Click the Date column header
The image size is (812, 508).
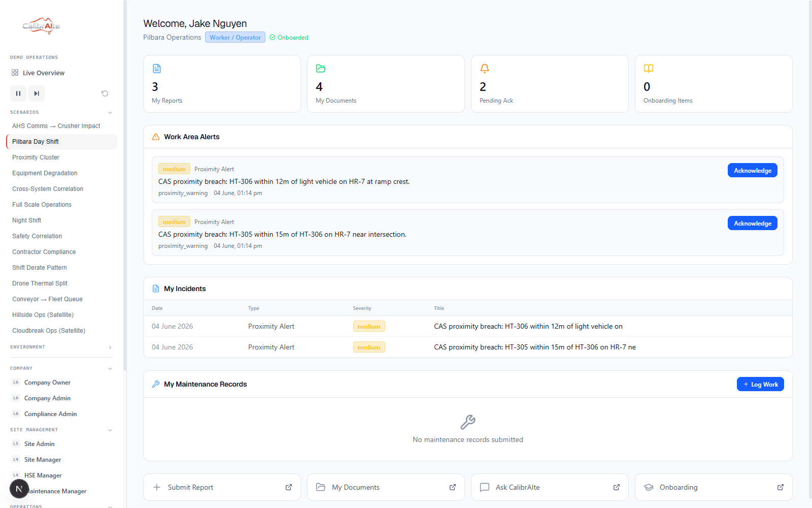[157, 308]
